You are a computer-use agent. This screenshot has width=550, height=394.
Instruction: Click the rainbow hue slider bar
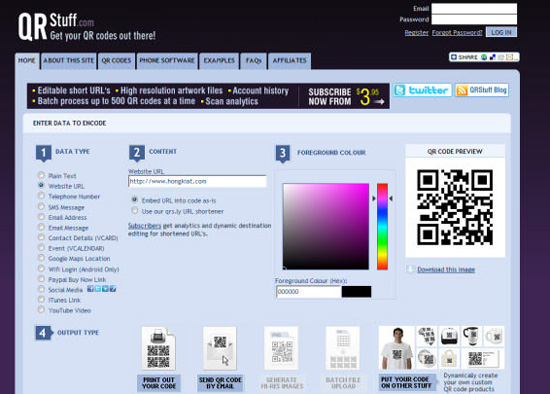pyautogui.click(x=382, y=227)
